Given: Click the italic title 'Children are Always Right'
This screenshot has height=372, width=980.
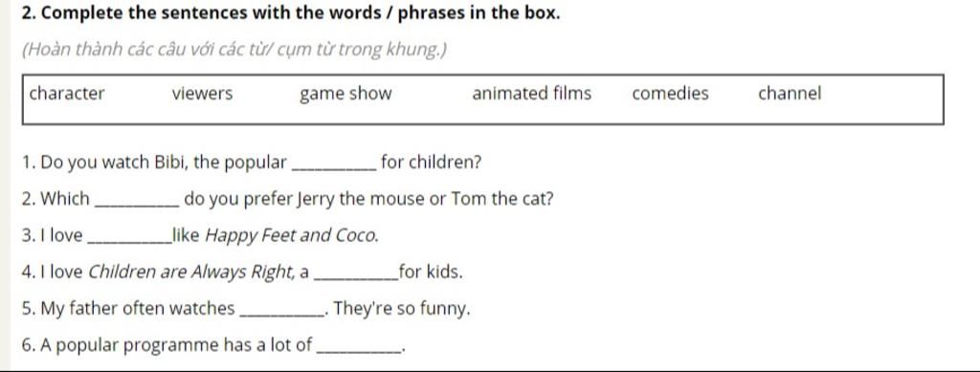Looking at the screenshot, I should coord(192,273).
